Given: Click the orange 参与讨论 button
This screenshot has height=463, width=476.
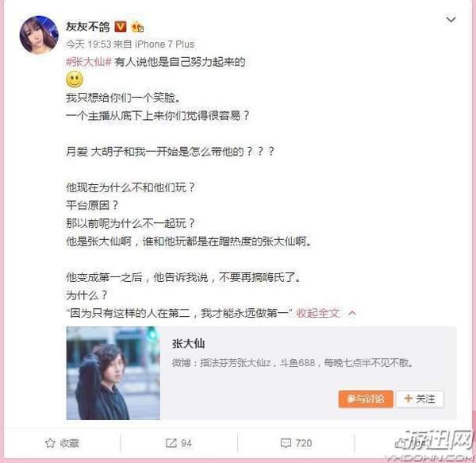Looking at the screenshot, I should point(366,399).
